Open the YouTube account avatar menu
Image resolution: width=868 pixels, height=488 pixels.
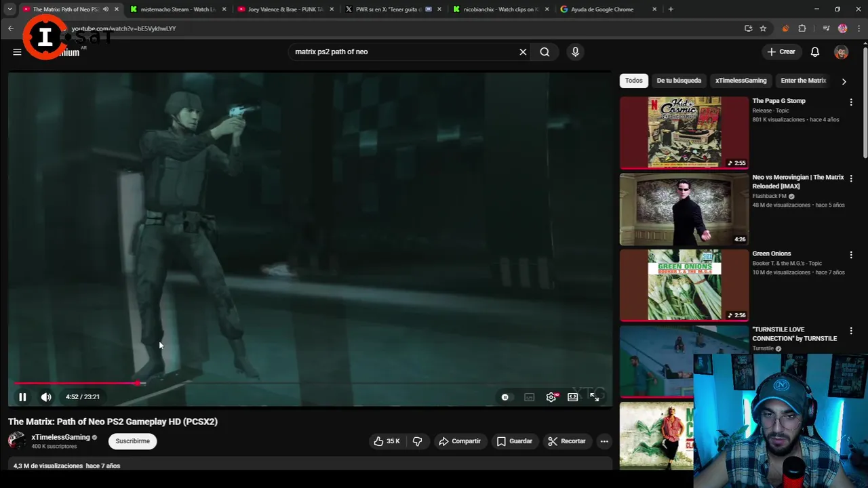pyautogui.click(x=841, y=52)
